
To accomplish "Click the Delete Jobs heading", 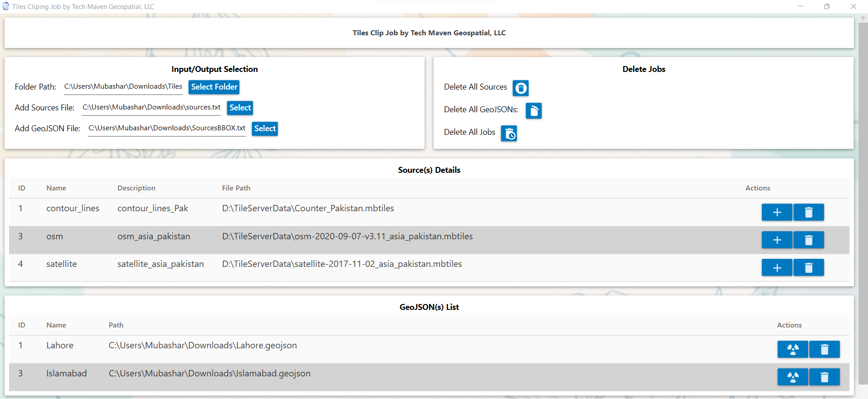I will [644, 69].
